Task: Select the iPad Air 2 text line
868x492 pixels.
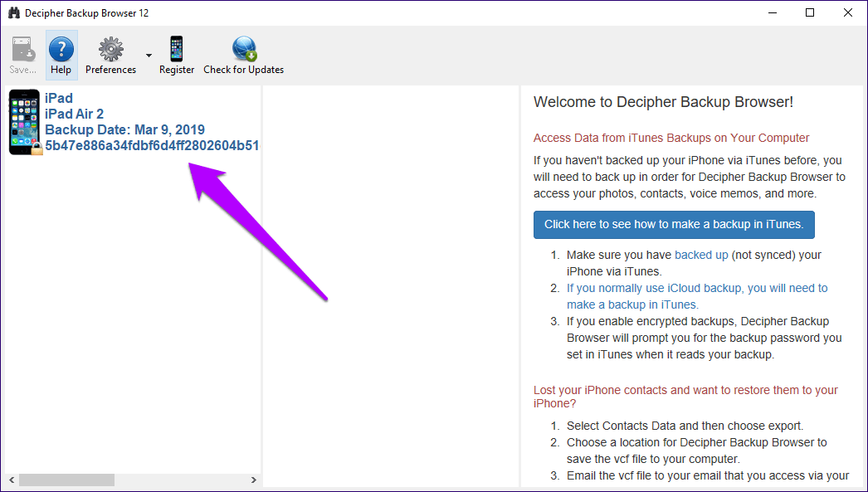Action: click(x=74, y=114)
